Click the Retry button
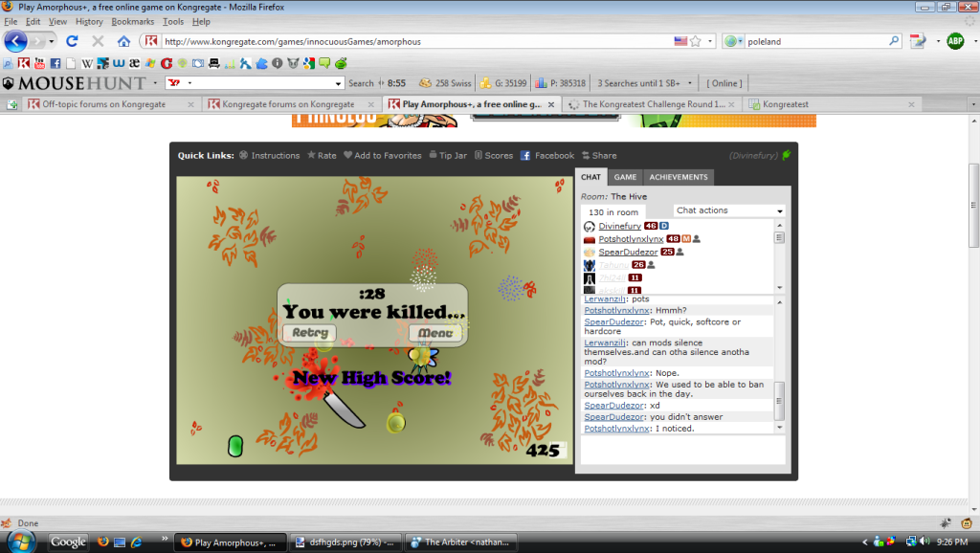 tap(310, 332)
